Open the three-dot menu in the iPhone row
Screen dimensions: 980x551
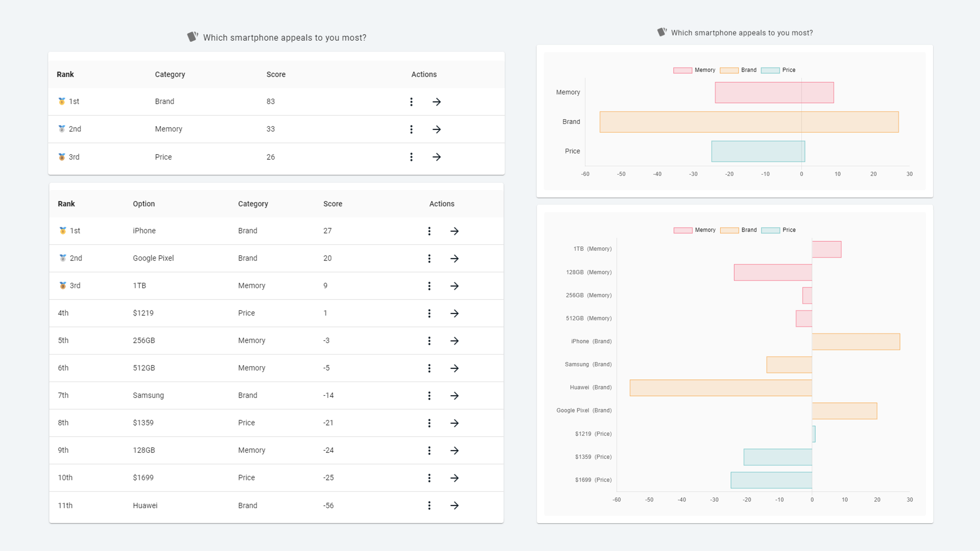tap(429, 231)
